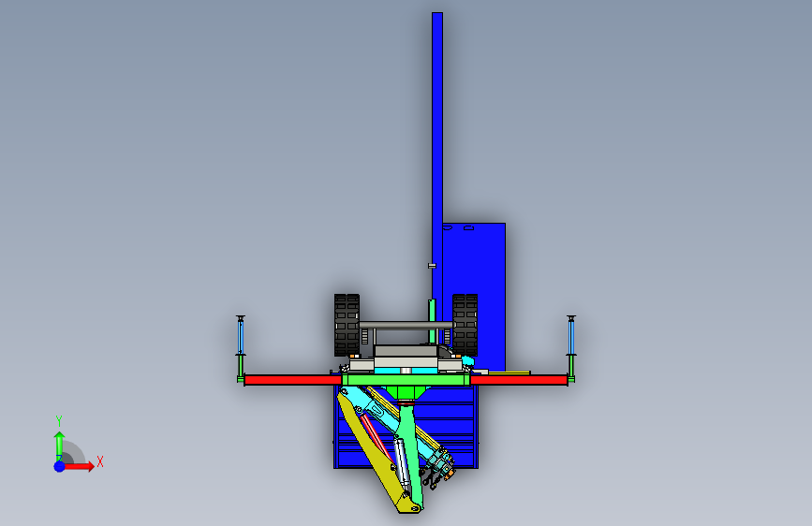
Task: Click the blue Z axis ball at triad origin
Action: pyautogui.click(x=59, y=466)
